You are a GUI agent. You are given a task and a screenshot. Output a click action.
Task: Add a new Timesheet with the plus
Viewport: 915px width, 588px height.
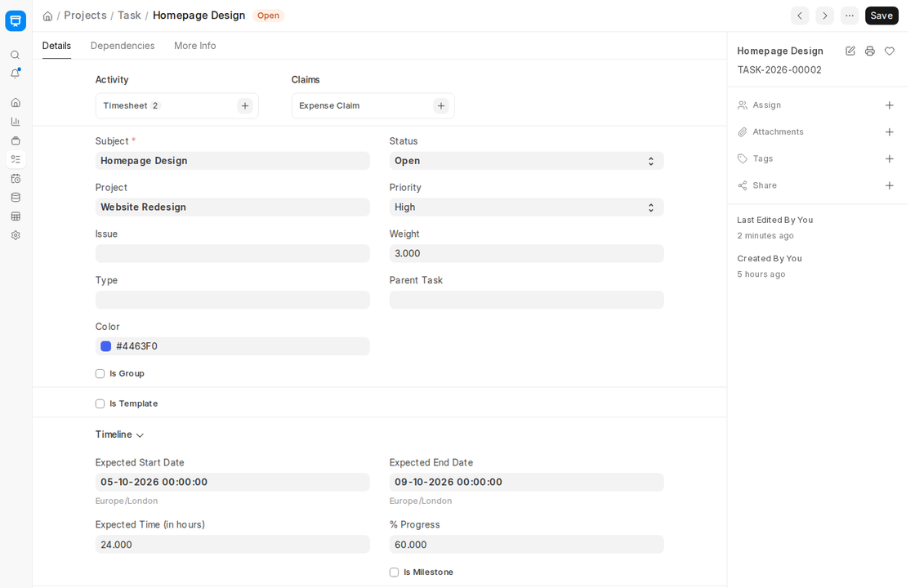(245, 105)
